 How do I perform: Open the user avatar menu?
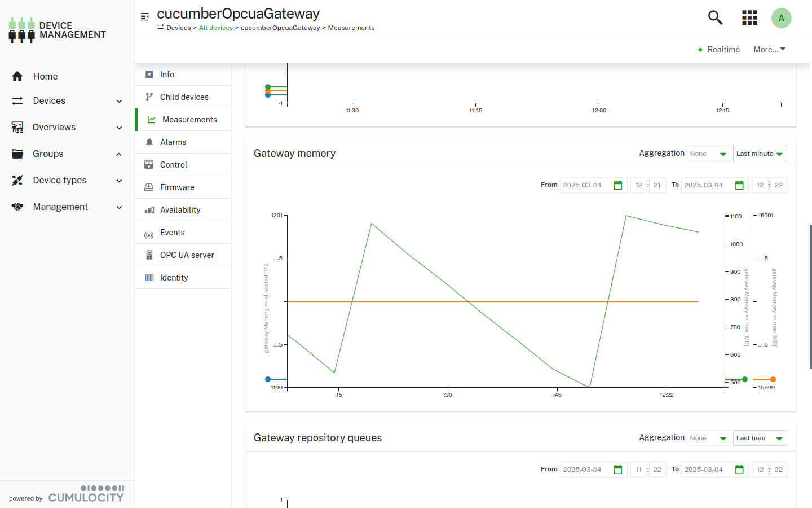coord(782,17)
